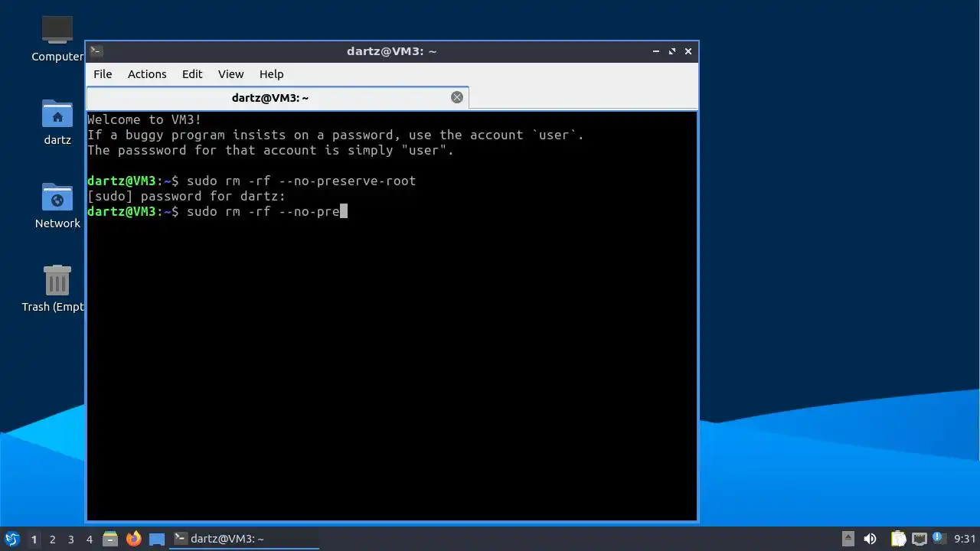
Task: Open the wired network tray icon
Action: [920, 539]
